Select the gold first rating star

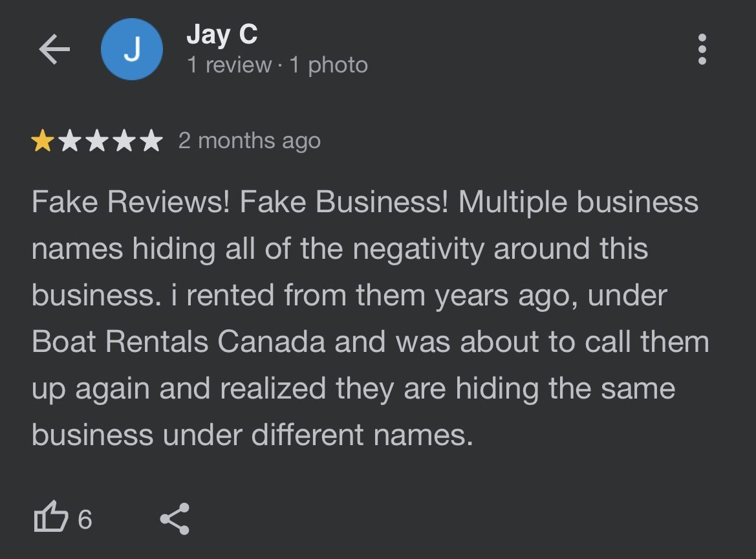(43, 141)
